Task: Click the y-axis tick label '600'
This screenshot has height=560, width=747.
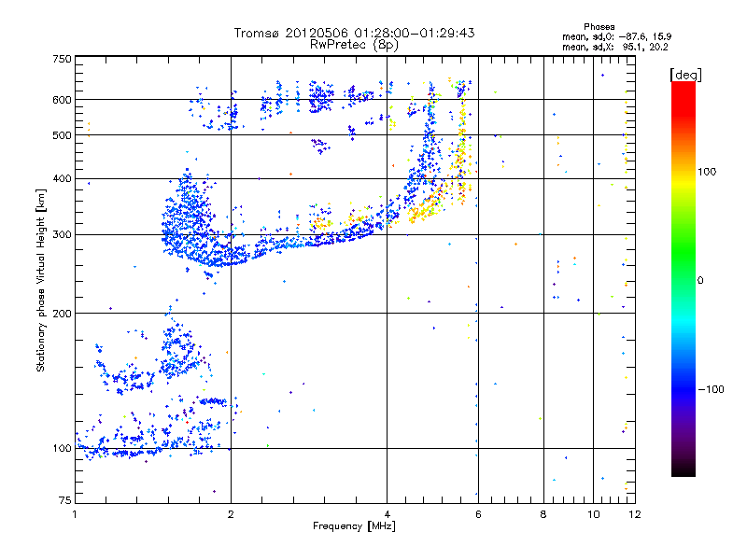Action: (62, 100)
